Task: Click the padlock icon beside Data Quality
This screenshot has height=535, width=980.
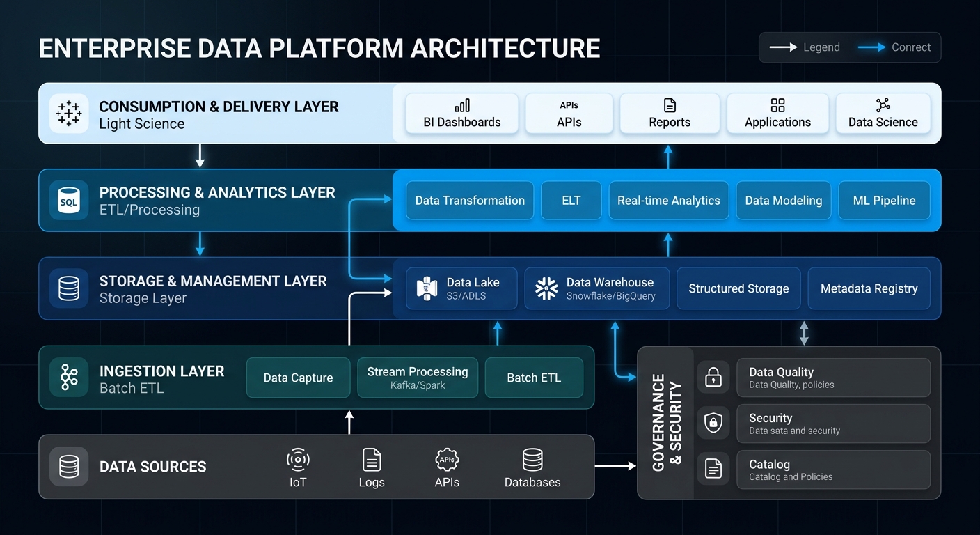Action: coord(713,378)
